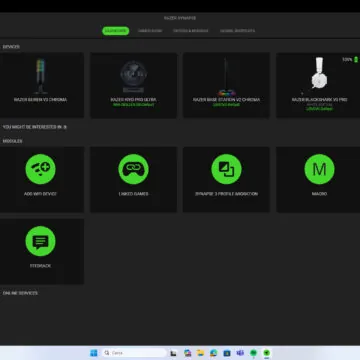Click the Devices section heading
The width and height of the screenshot is (360, 360).
click(11, 47)
